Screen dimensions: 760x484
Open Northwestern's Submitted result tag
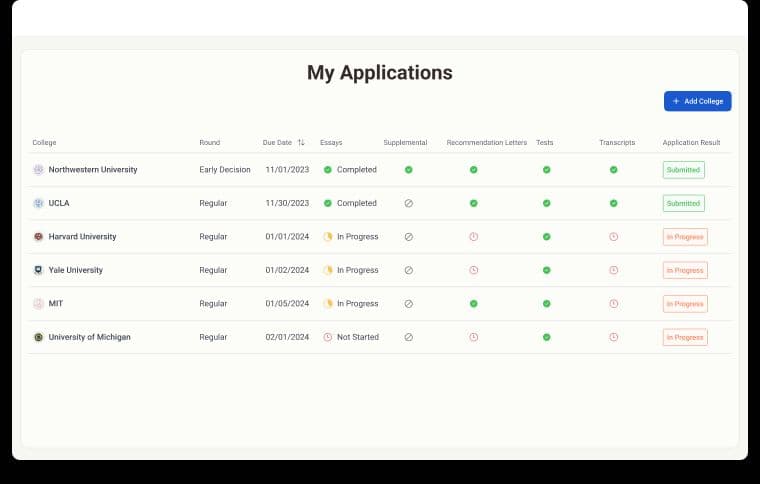tap(683, 170)
